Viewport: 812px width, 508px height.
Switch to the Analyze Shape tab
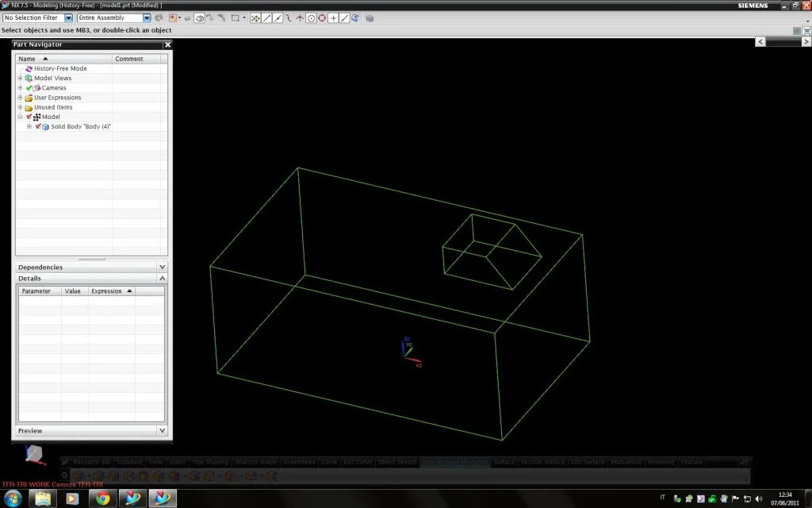click(x=256, y=462)
